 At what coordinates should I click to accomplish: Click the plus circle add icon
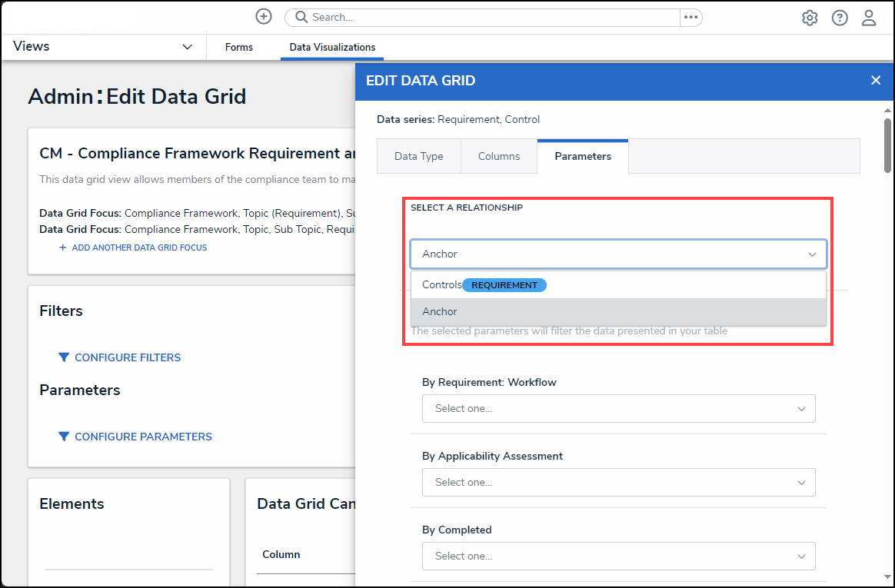pyautogui.click(x=264, y=17)
